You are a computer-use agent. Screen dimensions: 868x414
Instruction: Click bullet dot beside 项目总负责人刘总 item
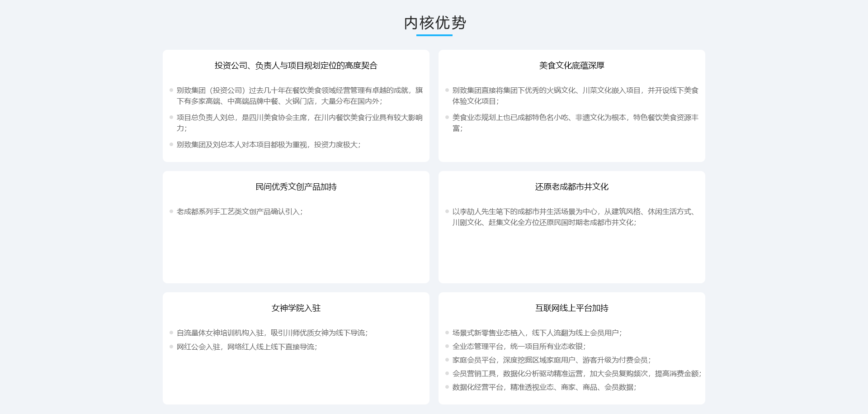[171, 117]
